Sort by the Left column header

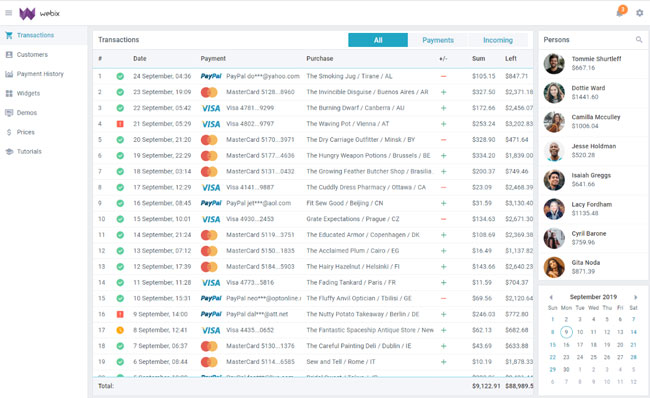click(511, 58)
